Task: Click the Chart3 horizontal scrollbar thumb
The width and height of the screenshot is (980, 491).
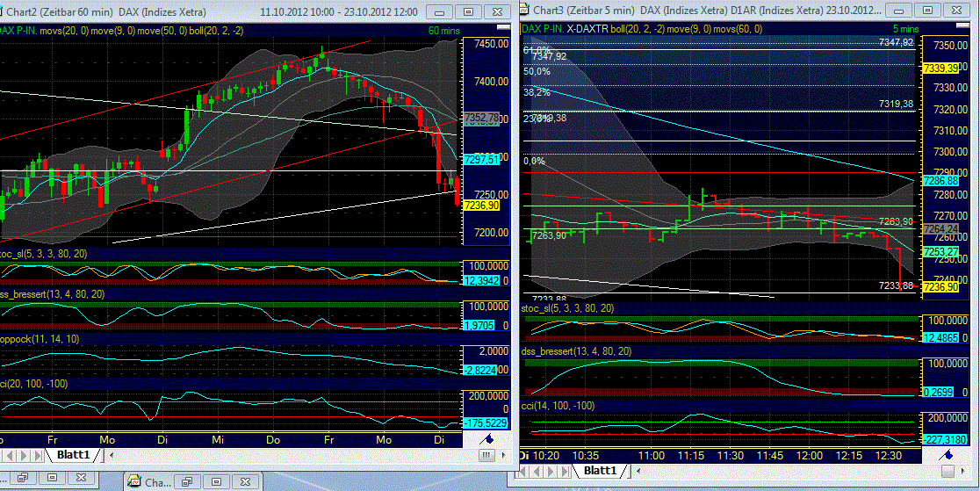Action: click(950, 470)
